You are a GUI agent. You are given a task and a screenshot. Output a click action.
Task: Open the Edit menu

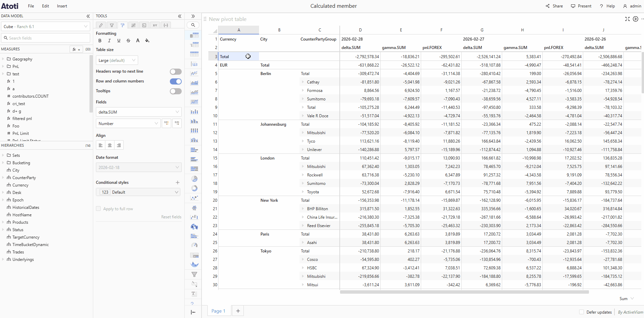[x=45, y=6]
